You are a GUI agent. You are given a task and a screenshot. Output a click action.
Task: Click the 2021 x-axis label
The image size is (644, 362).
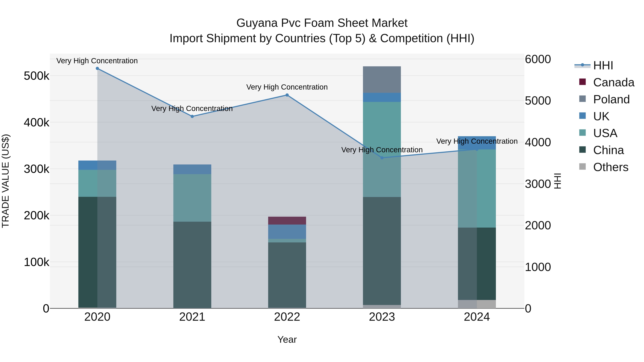(192, 317)
